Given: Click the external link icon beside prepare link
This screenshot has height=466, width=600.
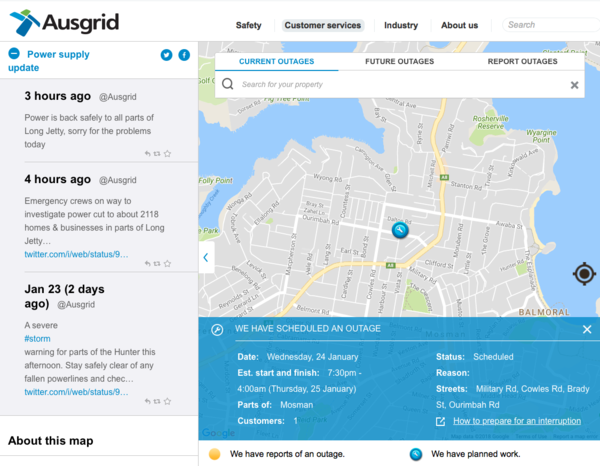Looking at the screenshot, I should tap(440, 421).
